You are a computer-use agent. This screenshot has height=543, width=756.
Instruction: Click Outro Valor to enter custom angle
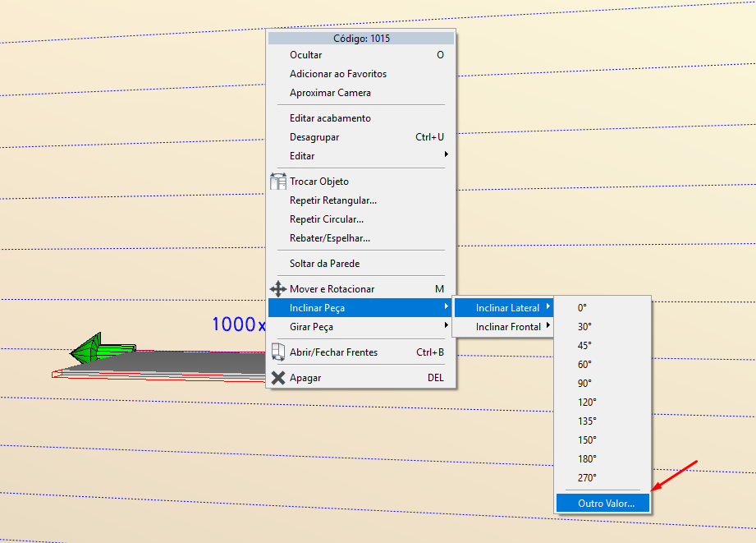[606, 504]
